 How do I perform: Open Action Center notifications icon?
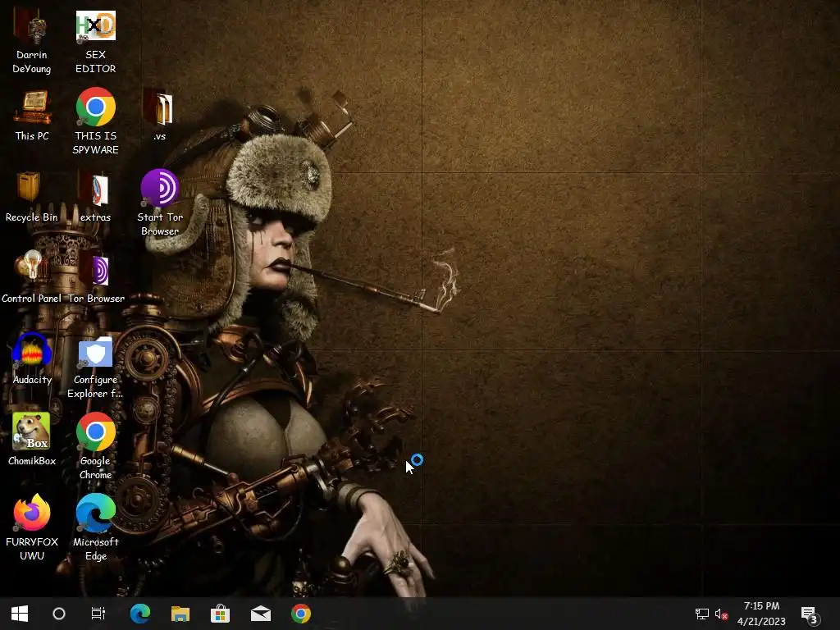810,614
